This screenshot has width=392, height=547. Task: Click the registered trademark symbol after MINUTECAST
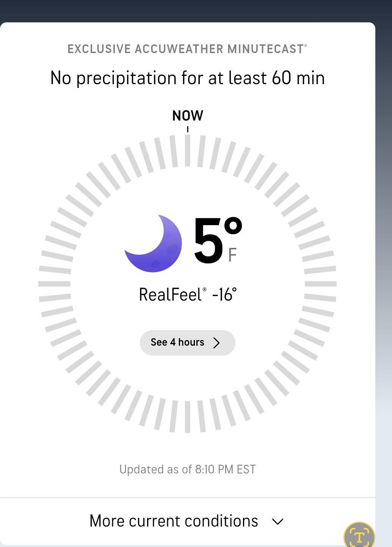click(x=306, y=46)
